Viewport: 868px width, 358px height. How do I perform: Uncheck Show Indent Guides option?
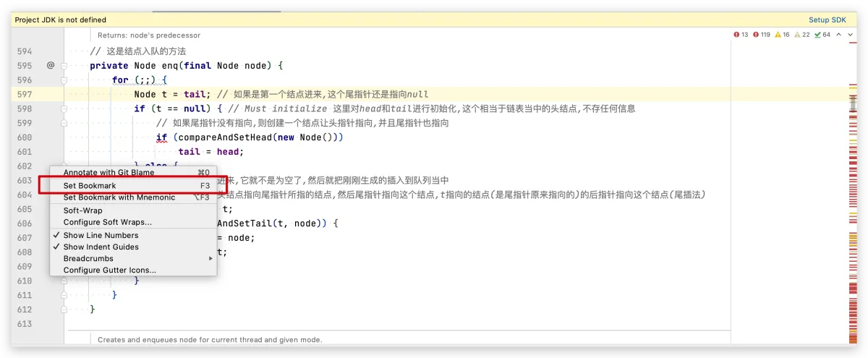pos(101,247)
